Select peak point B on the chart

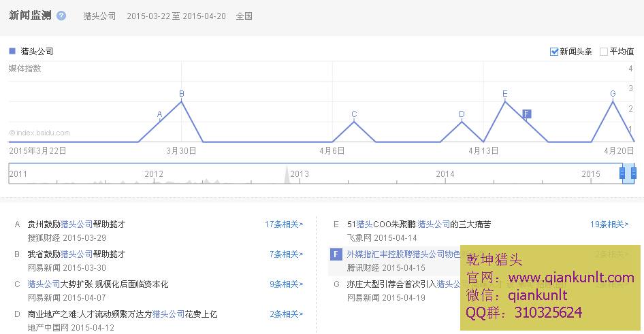pos(181,101)
